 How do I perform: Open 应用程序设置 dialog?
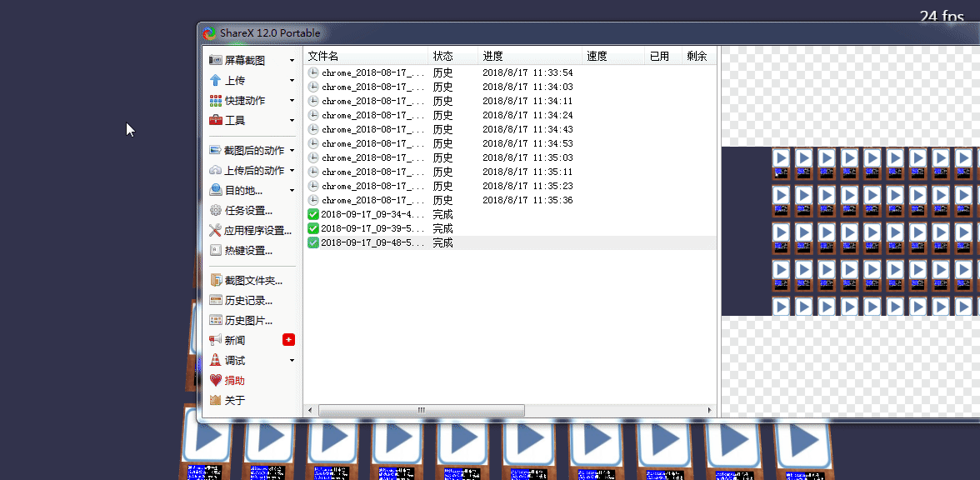point(252,231)
